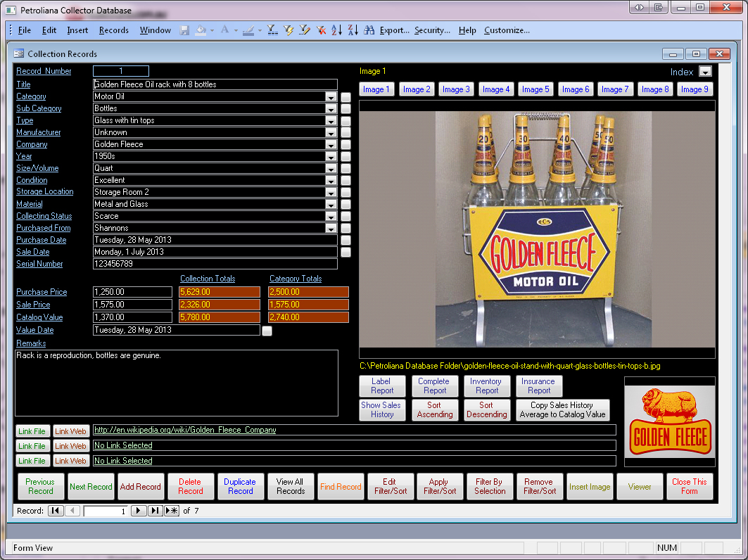Click the Close This Form button

690,487
